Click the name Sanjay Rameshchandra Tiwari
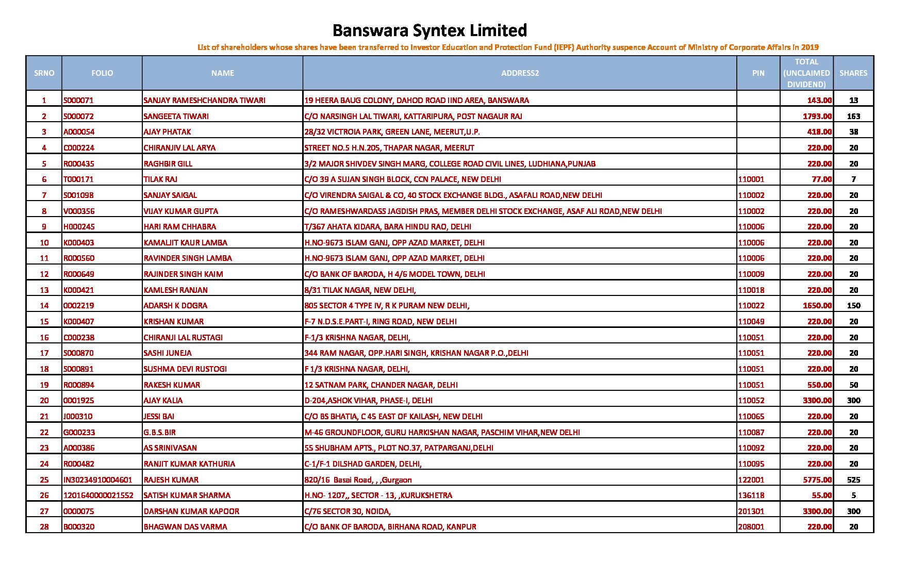Image resolution: width=924 pixels, height=561 pixels. click(204, 100)
